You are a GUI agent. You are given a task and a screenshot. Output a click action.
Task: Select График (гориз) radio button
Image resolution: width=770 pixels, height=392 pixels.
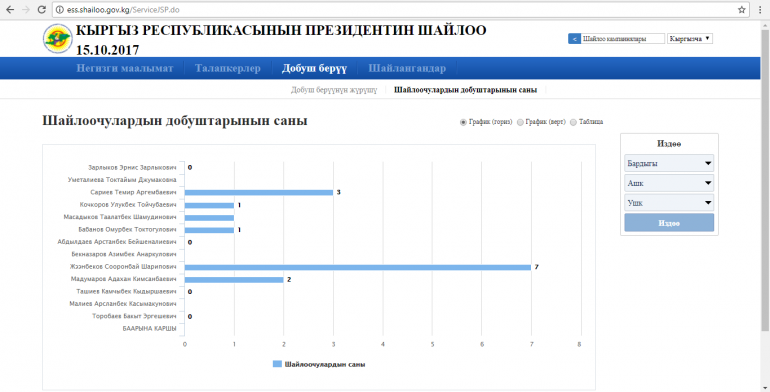click(463, 122)
